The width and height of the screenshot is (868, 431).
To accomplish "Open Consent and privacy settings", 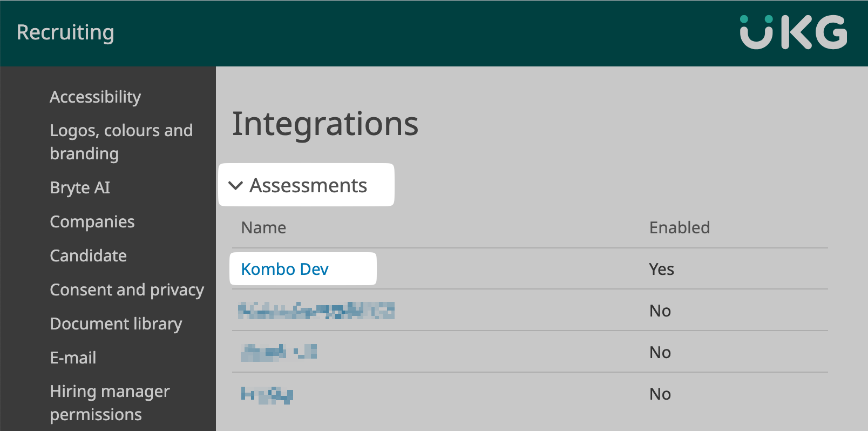I will [x=127, y=289].
